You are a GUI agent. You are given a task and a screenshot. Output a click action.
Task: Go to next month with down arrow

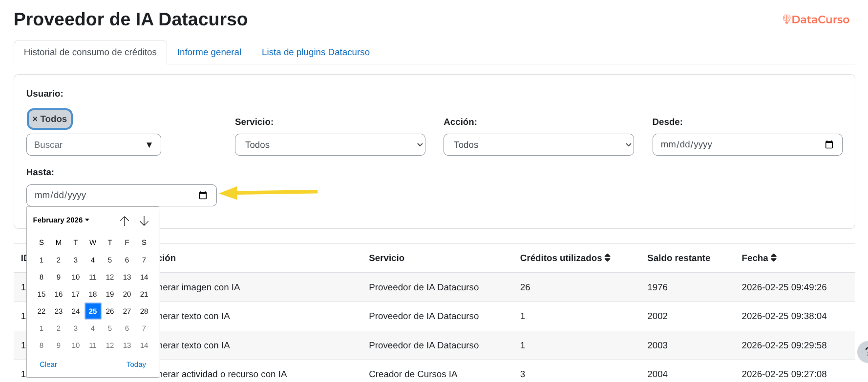pos(144,221)
